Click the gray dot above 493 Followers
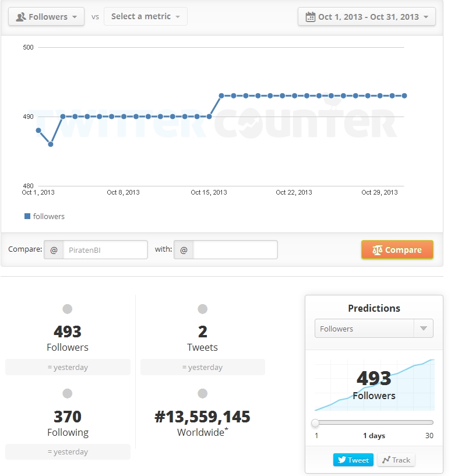 tap(68, 309)
